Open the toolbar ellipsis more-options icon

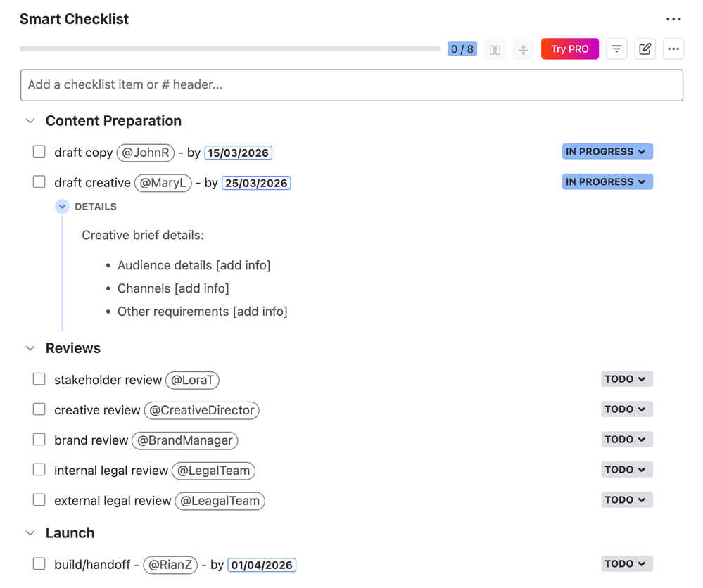coord(673,49)
